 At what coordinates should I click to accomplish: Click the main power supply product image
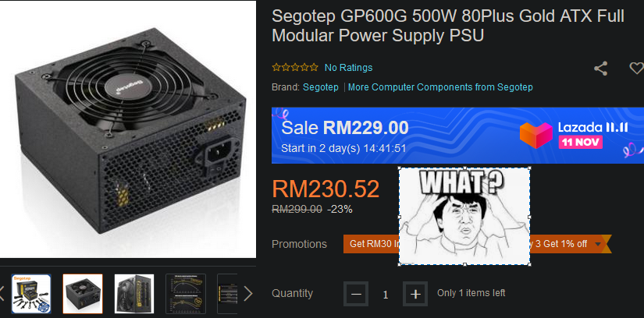[128, 129]
